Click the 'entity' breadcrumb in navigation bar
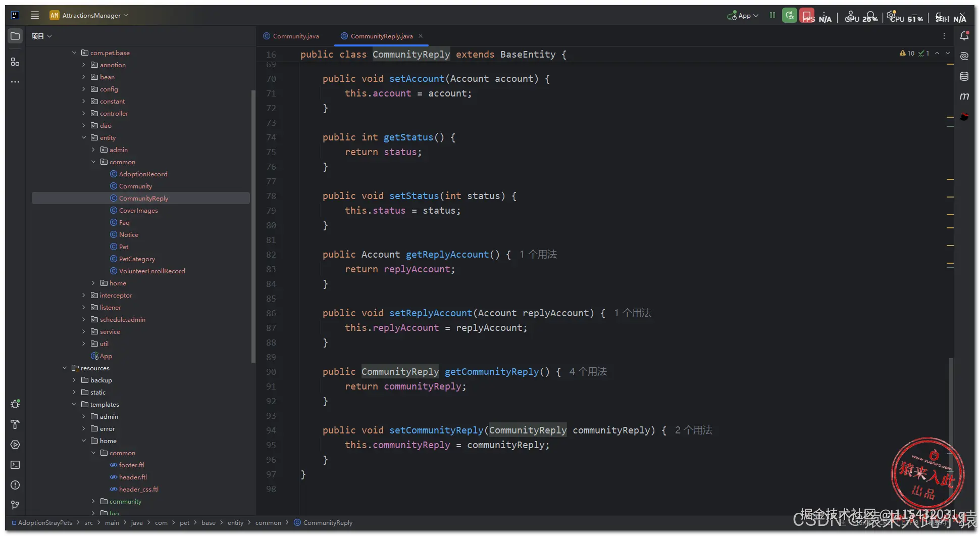Screen dimensions: 980x536 (x=235, y=523)
